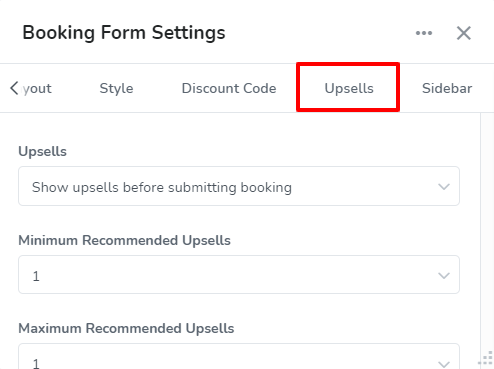The width and height of the screenshot is (494, 369).
Task: Click the chevron arrow in the Upsells dropdown
Action: 444,187
